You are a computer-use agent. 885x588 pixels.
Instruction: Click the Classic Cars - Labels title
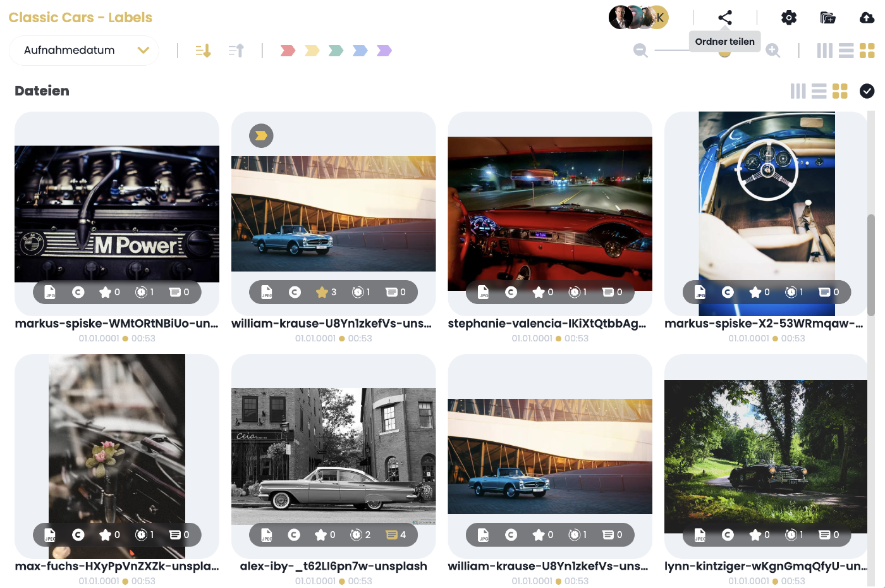click(80, 18)
